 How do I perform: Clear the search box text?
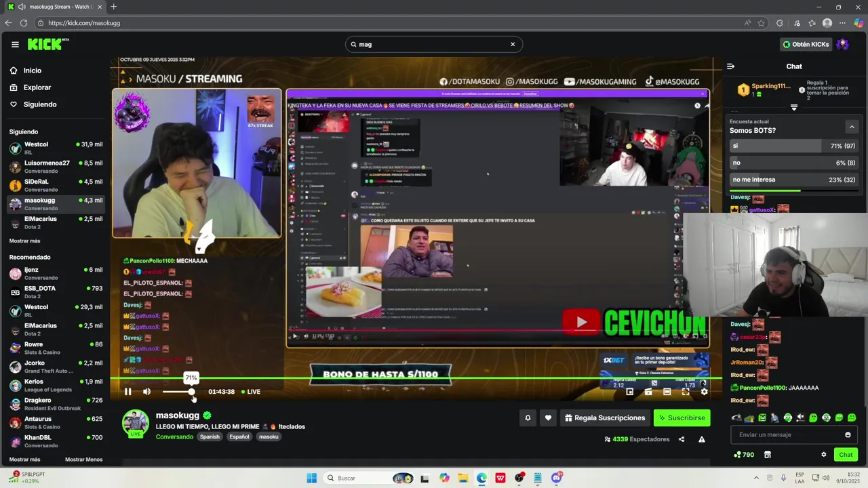[x=513, y=44]
